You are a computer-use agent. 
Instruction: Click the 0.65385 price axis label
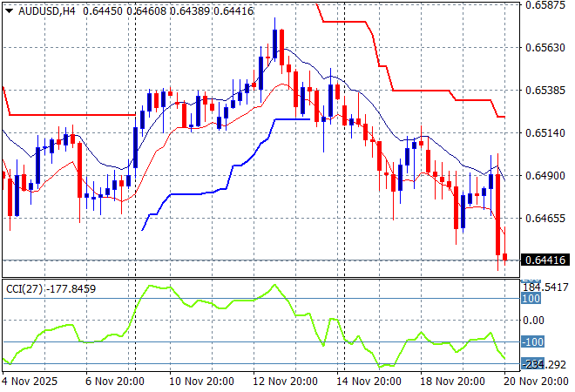(545, 90)
